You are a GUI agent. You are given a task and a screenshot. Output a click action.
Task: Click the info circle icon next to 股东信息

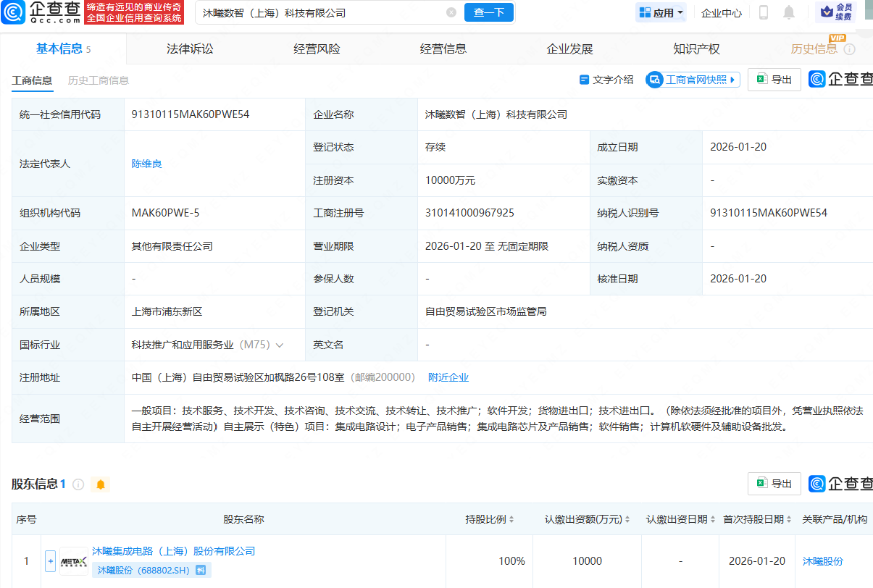80,484
